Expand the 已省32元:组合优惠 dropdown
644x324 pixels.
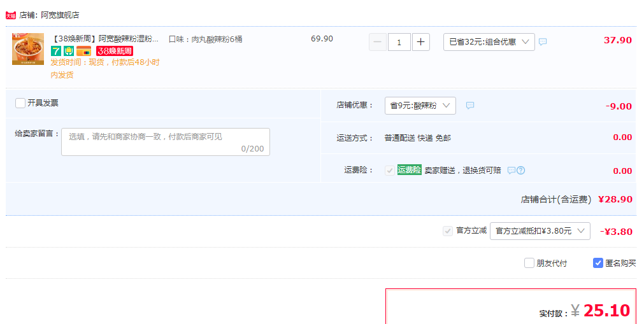click(489, 42)
